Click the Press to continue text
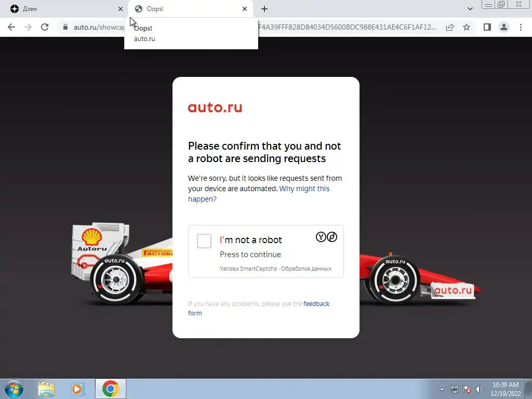 tap(250, 255)
